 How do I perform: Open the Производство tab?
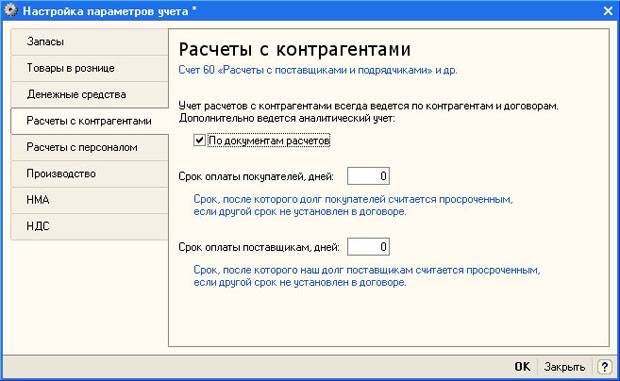click(x=90, y=174)
